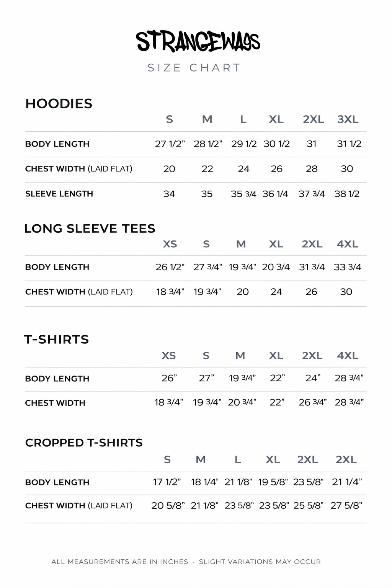392x588 pixels.
Task: Click Cropped T-Shirts body length 17 1/2"
Action: coord(167,482)
